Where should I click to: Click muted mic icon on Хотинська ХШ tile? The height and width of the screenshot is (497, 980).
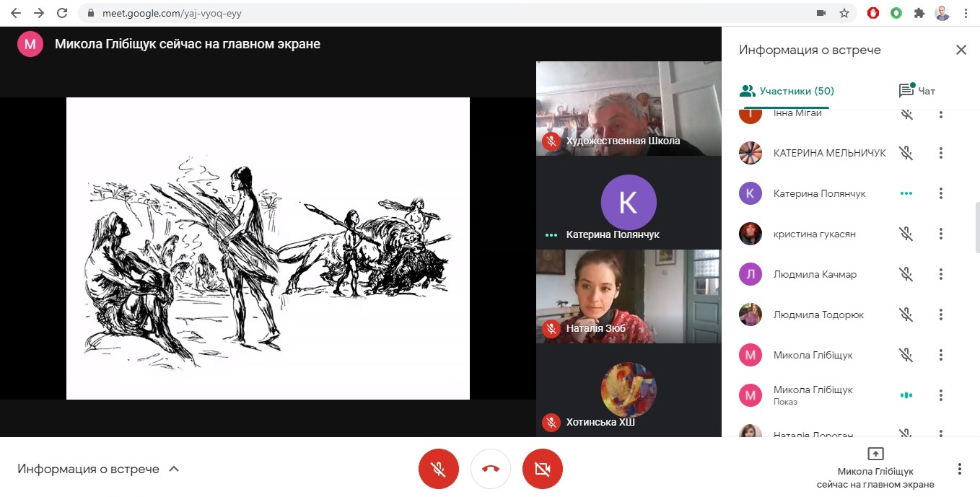click(551, 423)
